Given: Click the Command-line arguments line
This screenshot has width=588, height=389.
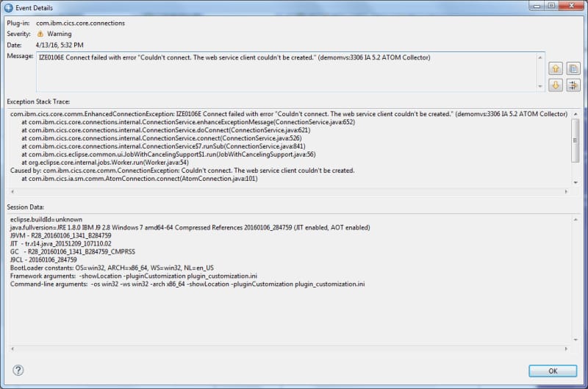Looking at the screenshot, I should coord(187,284).
